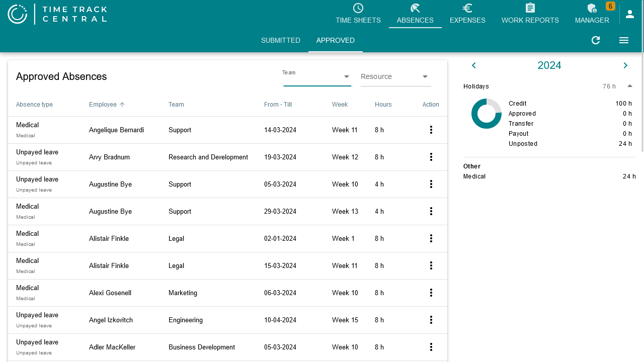Viewport: 644px width, 362px height.
Task: Open action menu for Arvy Bradnum row
Action: [431, 157]
